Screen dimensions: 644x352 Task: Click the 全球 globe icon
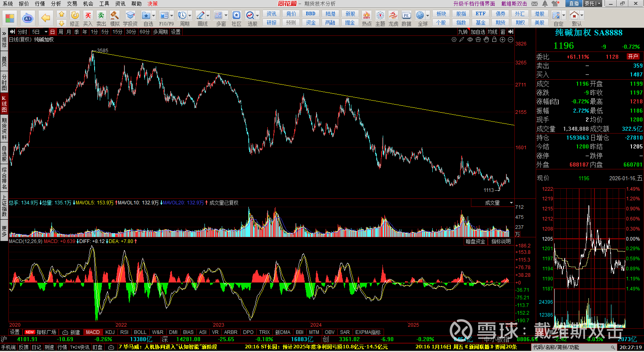[420, 15]
